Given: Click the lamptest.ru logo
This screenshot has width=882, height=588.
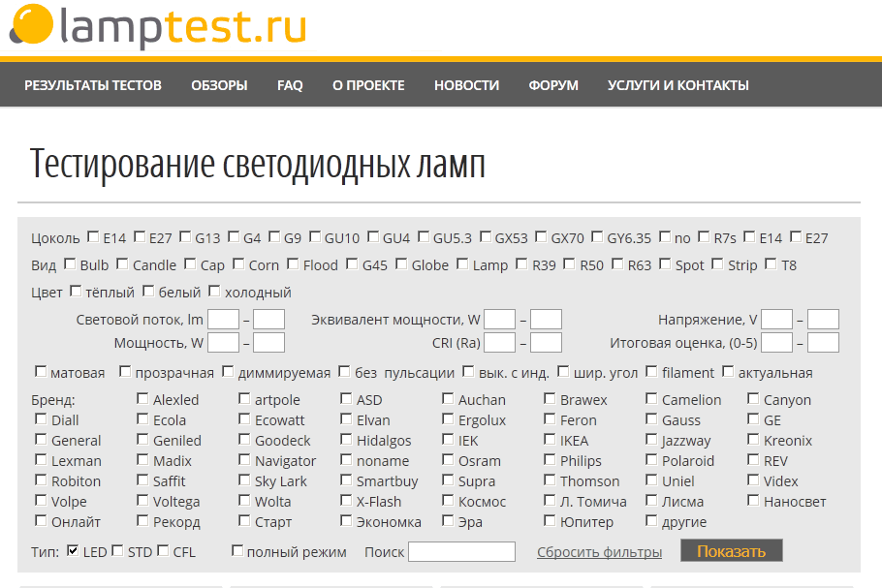Looking at the screenshot, I should pos(158,26).
